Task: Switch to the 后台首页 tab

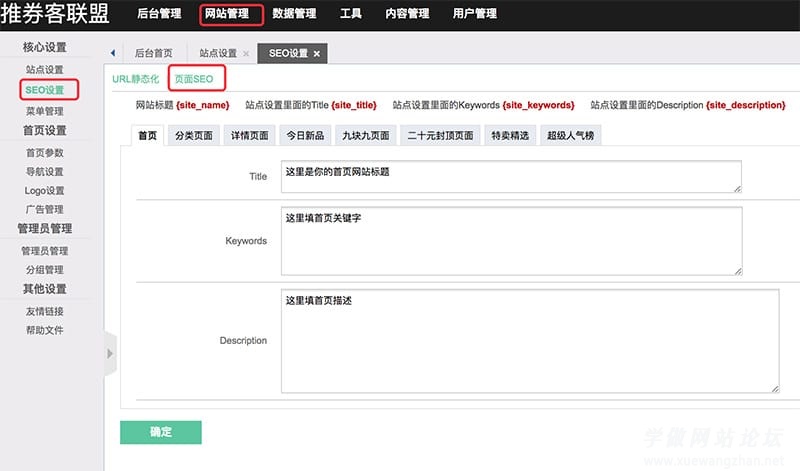Action: click(154, 54)
